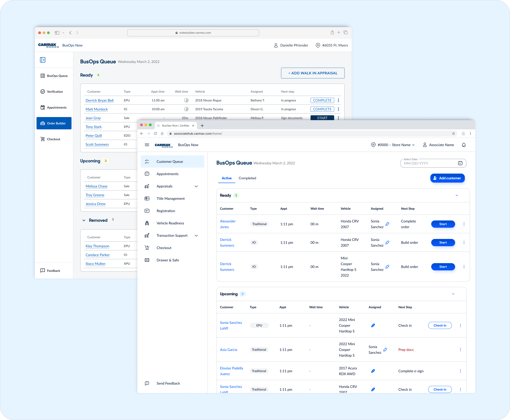This screenshot has width=510, height=420.
Task: Collapse the left sidebar panel icon
Action: (x=43, y=60)
